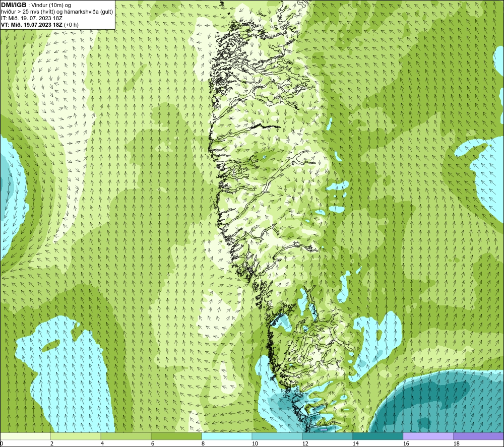Click the scale label '0'

pos(2,444)
